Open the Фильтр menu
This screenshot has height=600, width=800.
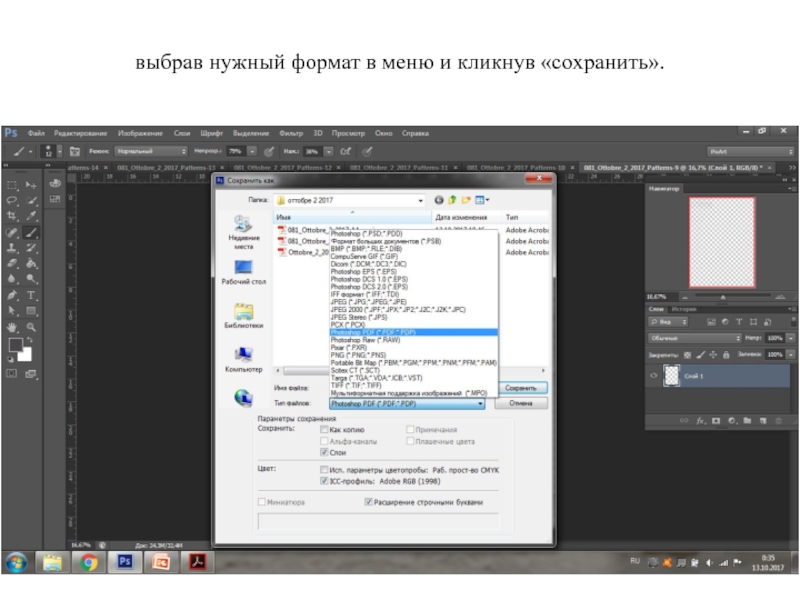(x=291, y=133)
